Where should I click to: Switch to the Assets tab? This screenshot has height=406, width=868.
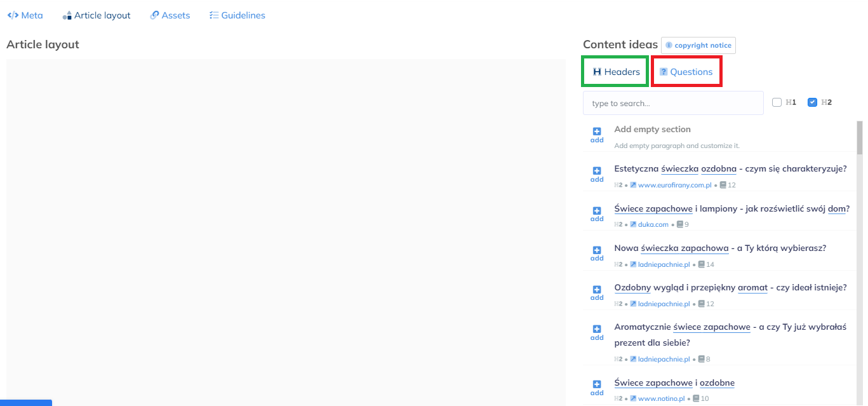point(170,15)
